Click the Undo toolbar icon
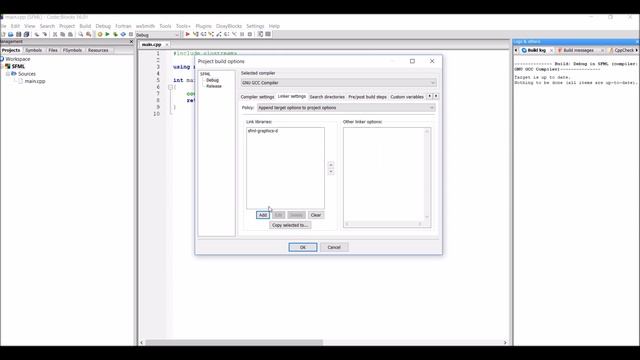Image resolution: width=640 pixels, height=360 pixels. [x=37, y=35]
